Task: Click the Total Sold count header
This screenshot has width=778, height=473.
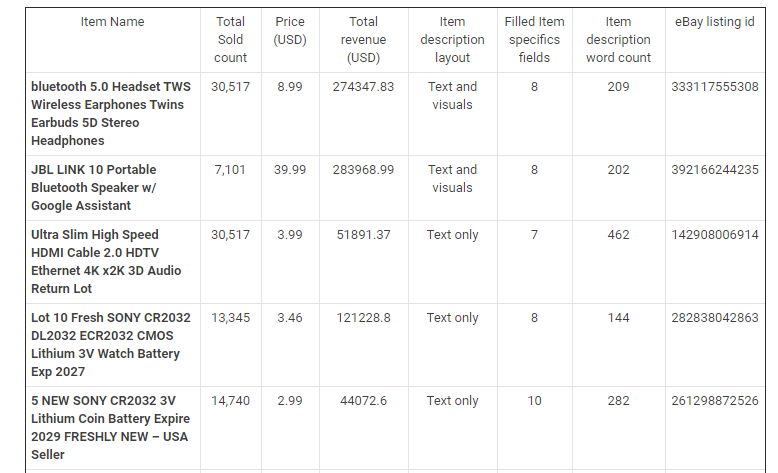Action: pos(230,40)
